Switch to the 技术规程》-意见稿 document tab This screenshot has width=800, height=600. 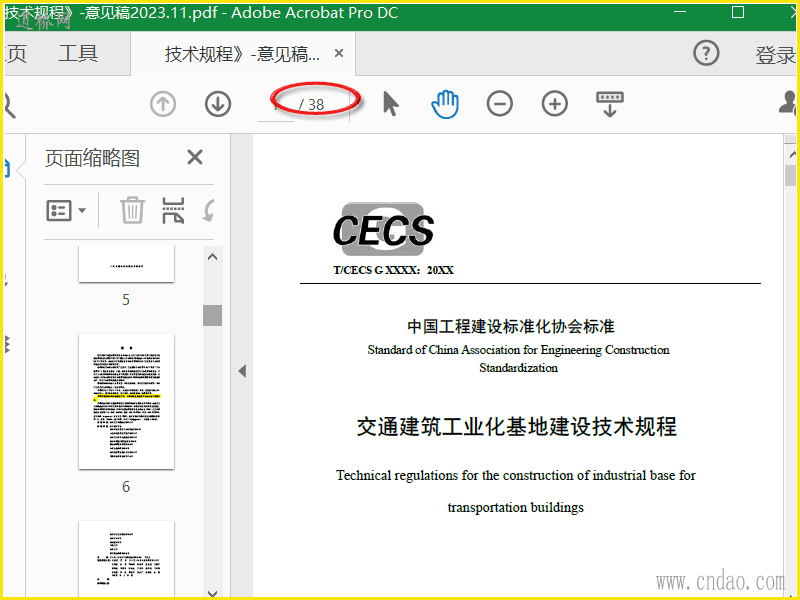(x=242, y=54)
